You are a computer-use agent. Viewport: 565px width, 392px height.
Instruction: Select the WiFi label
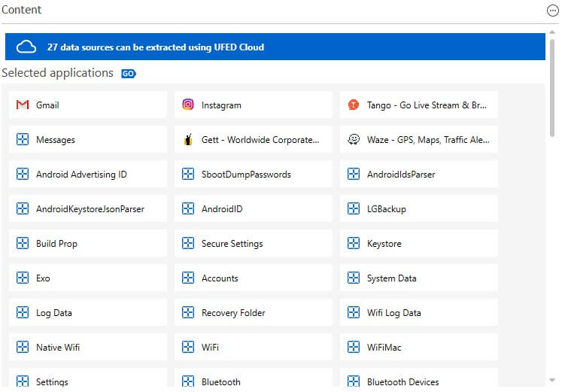[x=210, y=348]
